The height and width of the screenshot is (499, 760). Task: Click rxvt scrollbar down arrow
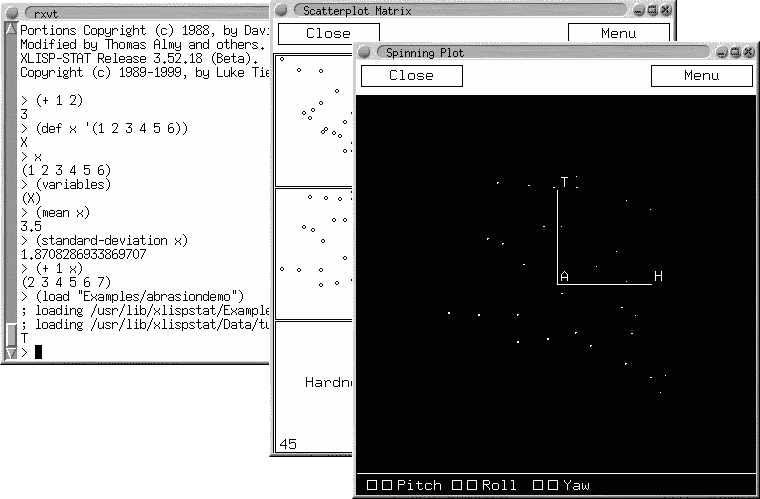tap(11, 353)
